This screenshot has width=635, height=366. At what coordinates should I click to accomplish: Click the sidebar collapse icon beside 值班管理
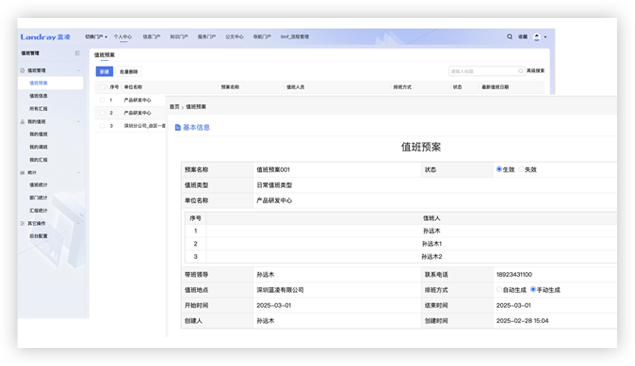[x=77, y=53]
